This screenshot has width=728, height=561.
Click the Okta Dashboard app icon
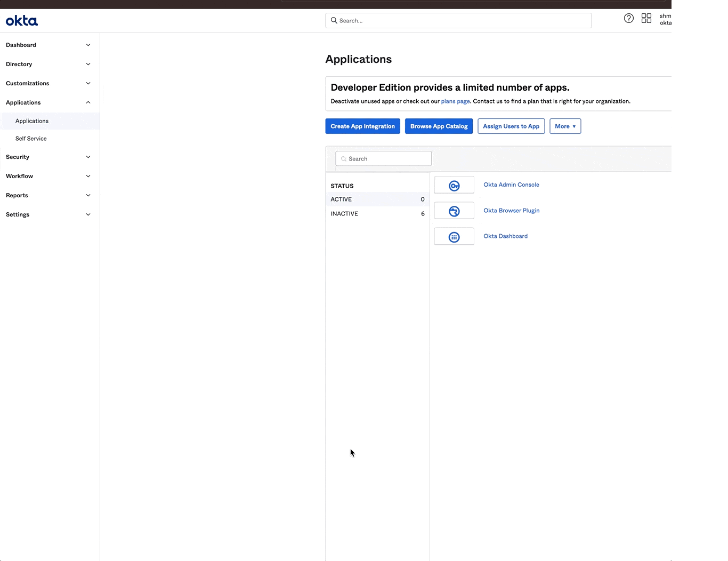pyautogui.click(x=454, y=236)
